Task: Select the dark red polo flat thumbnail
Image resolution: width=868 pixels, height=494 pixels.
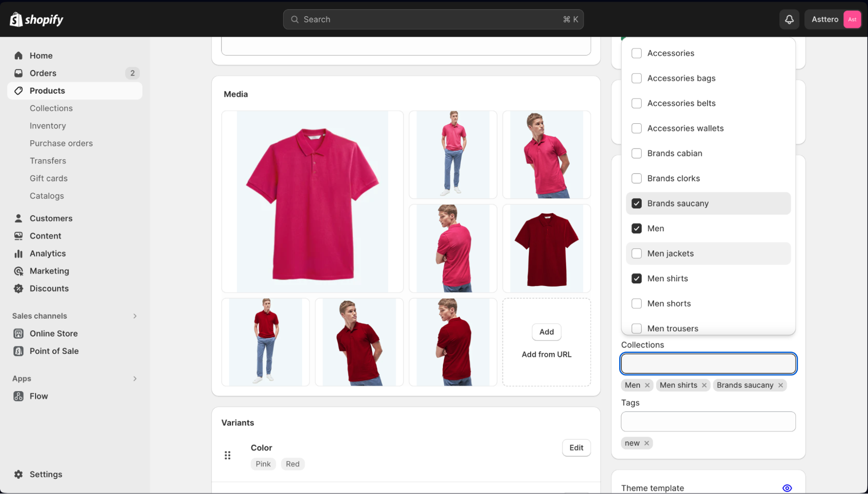Action: (546, 249)
